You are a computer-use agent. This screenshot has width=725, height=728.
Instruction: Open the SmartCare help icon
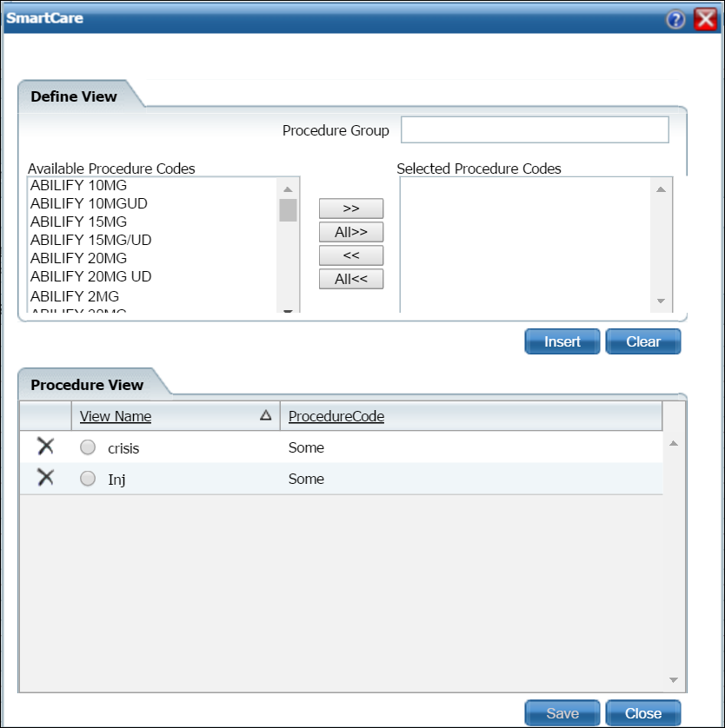click(675, 18)
